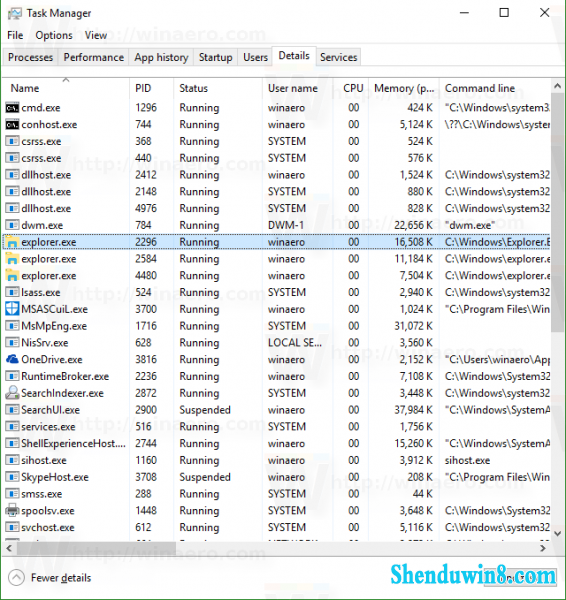This screenshot has height=600, width=566.
Task: Sort by the Memory column header
Action: coord(404,88)
